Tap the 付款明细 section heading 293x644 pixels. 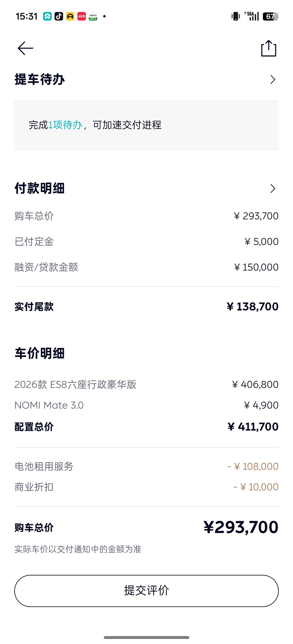(40, 188)
